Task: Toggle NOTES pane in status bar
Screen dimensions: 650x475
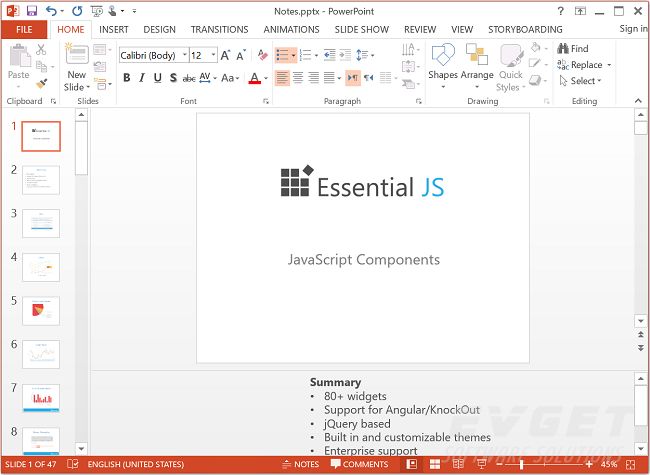Action: (301, 464)
